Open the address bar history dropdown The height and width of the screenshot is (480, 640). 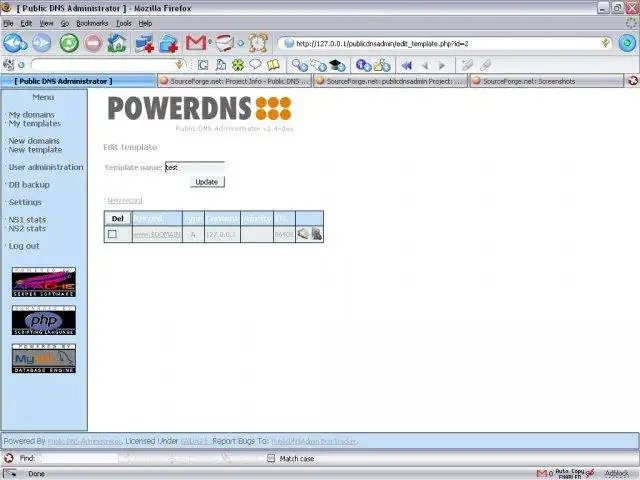coord(605,43)
